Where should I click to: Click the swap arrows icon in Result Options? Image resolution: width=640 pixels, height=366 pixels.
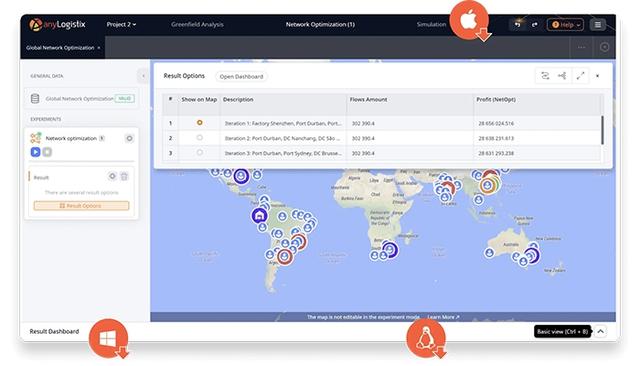click(x=545, y=76)
